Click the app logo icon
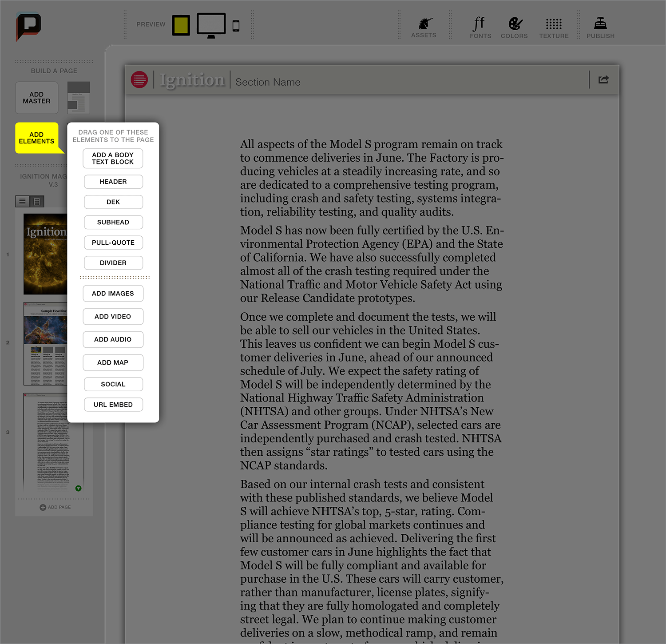Viewport: 666px width, 644px height. (x=28, y=27)
